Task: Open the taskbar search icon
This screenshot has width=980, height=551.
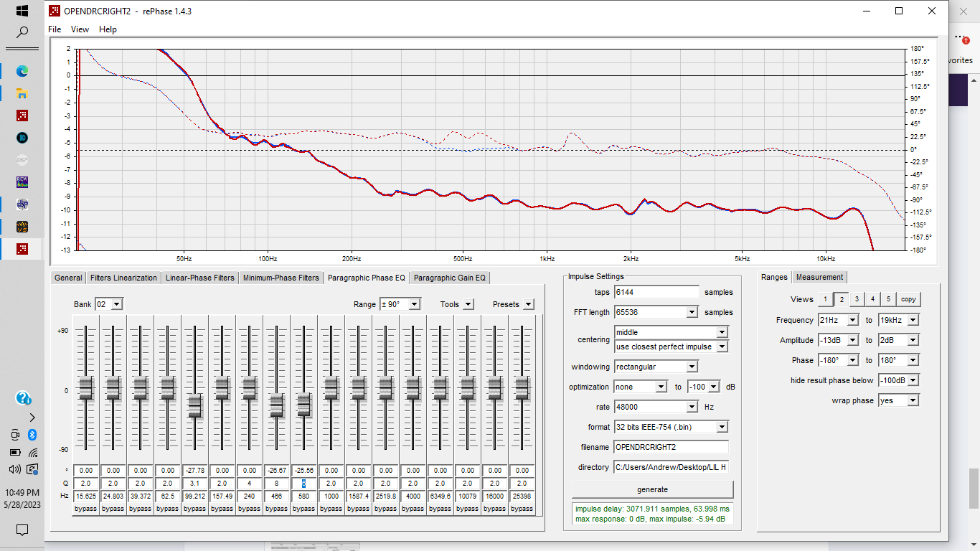Action: pyautogui.click(x=22, y=33)
